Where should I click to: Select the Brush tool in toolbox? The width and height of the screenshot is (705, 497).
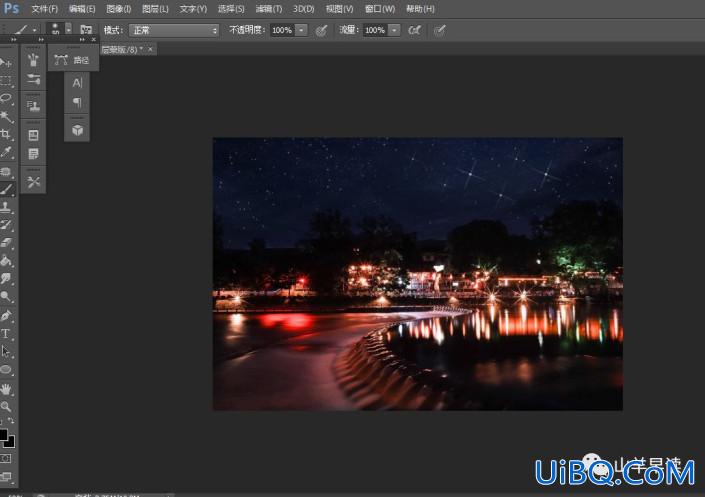click(x=6, y=189)
